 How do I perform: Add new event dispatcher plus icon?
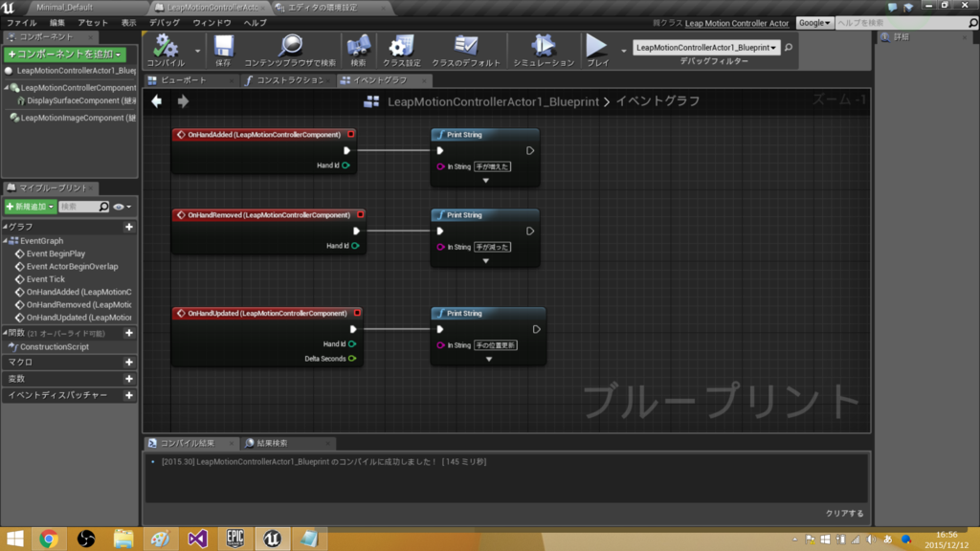coord(129,395)
